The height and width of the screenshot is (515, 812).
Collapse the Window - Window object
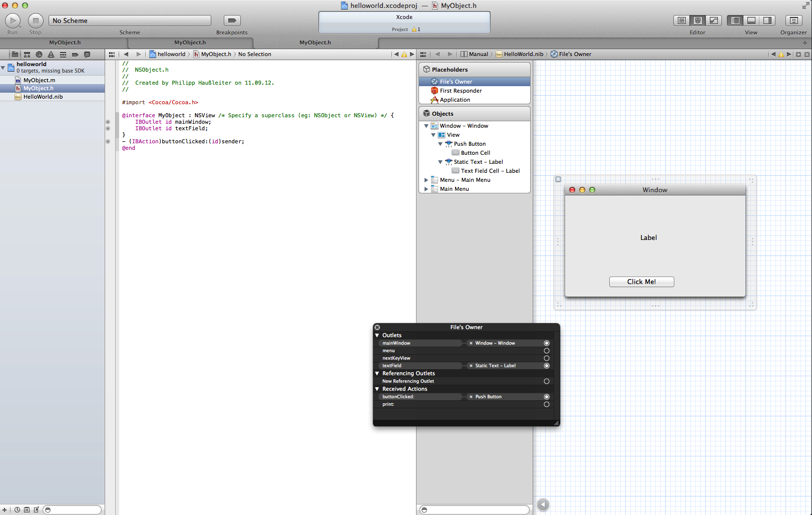427,126
